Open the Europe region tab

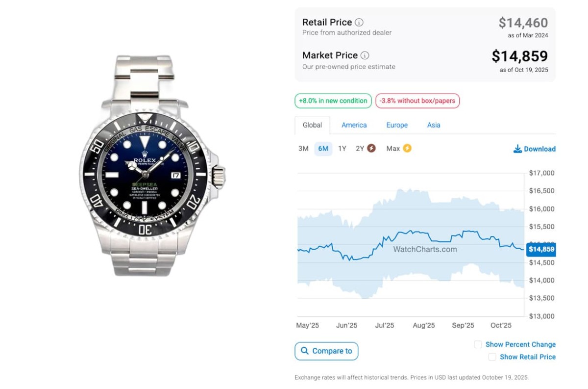click(397, 125)
